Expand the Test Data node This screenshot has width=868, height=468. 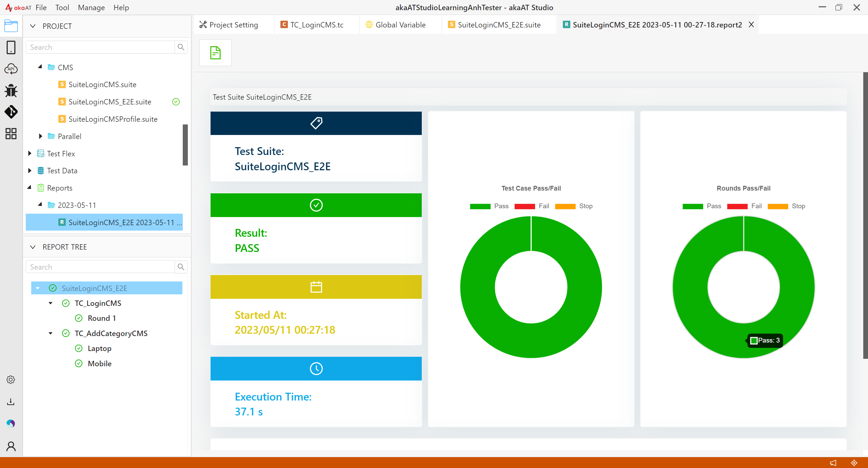point(30,171)
